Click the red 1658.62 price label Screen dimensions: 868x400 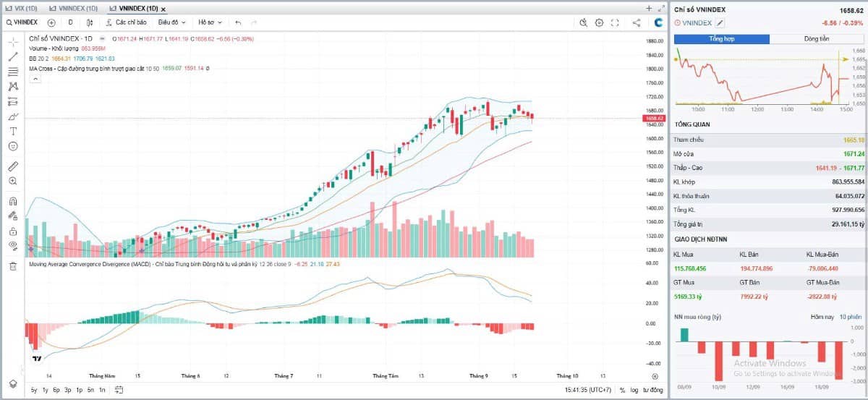tap(654, 118)
